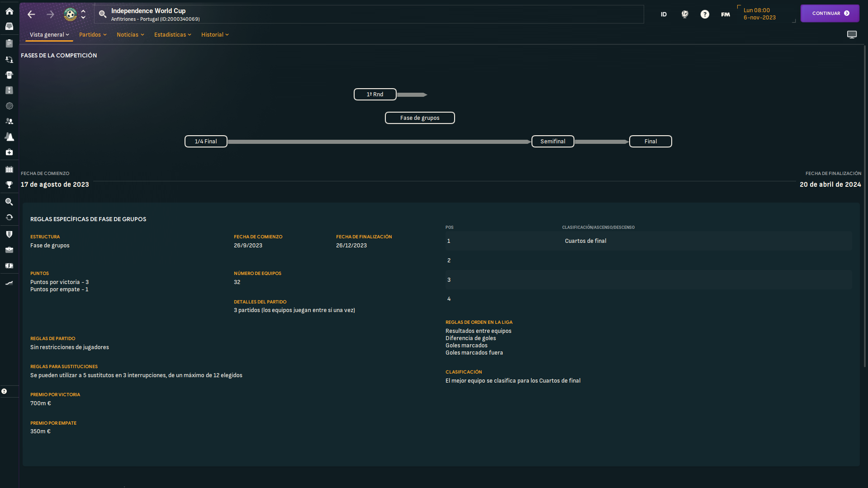Open the Finances money icon in sidebar

(9, 265)
